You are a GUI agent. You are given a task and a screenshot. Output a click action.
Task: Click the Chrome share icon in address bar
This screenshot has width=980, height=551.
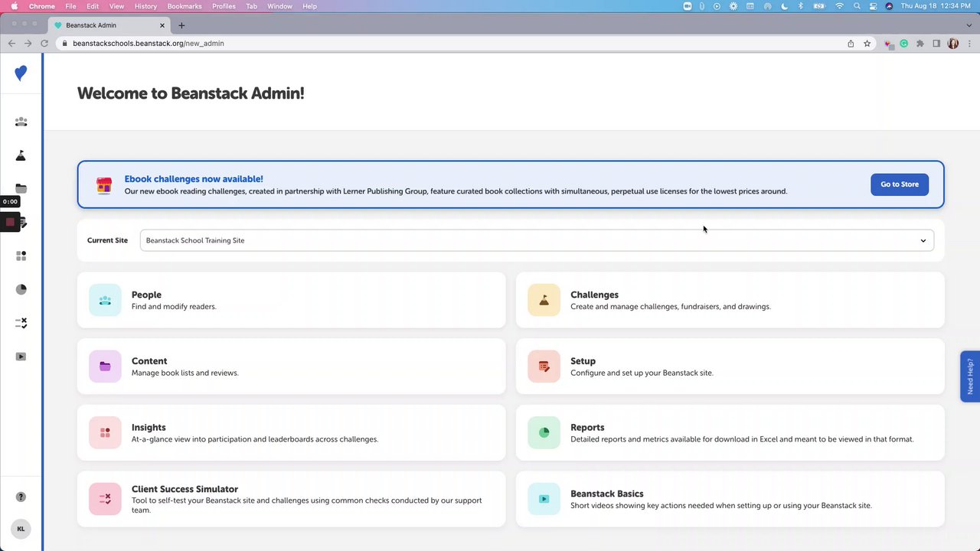[x=851, y=44]
